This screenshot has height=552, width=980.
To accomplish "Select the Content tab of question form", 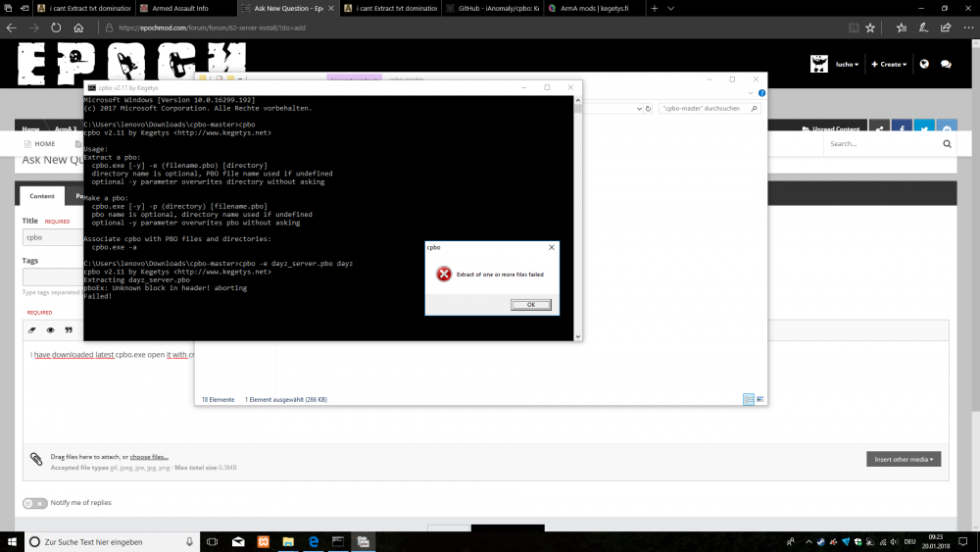I will pos(42,196).
